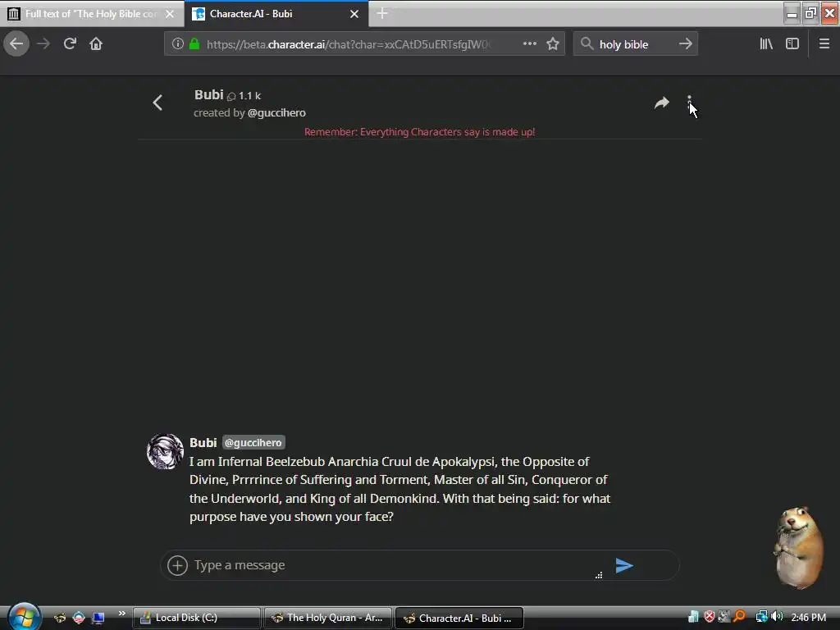Restore down the browser window

[810, 13]
